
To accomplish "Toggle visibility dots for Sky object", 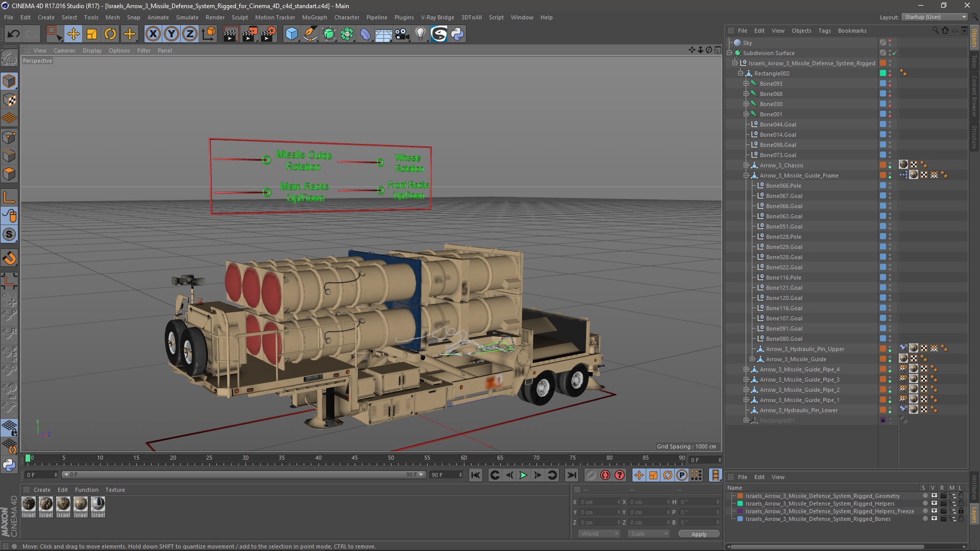I will click(890, 43).
